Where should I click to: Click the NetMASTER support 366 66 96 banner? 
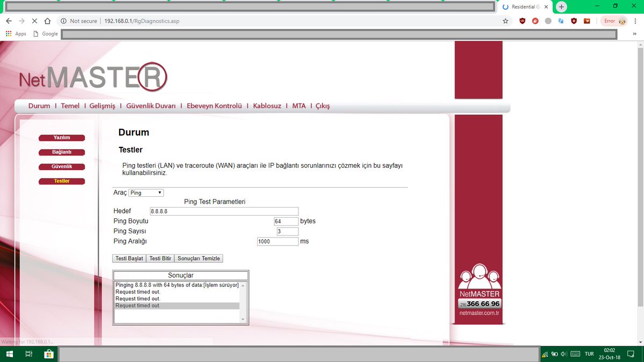(479, 304)
